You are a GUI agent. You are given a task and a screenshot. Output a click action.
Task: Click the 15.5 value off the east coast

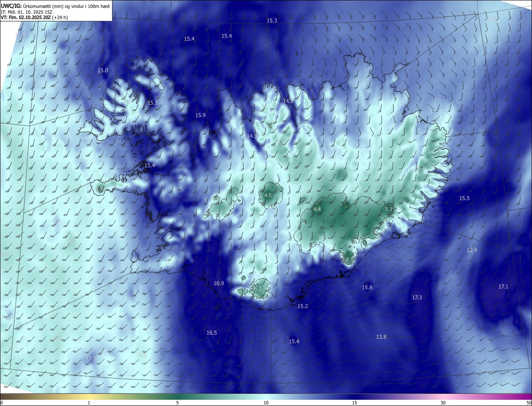click(x=464, y=198)
